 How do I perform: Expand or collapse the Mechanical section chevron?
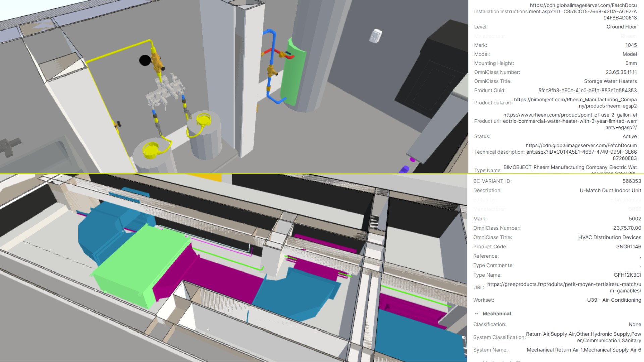pos(476,314)
